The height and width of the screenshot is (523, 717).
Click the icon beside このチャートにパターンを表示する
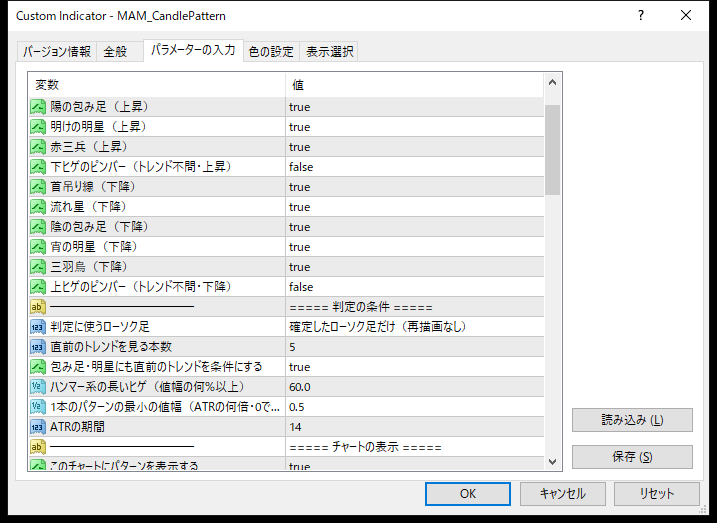(x=38, y=465)
